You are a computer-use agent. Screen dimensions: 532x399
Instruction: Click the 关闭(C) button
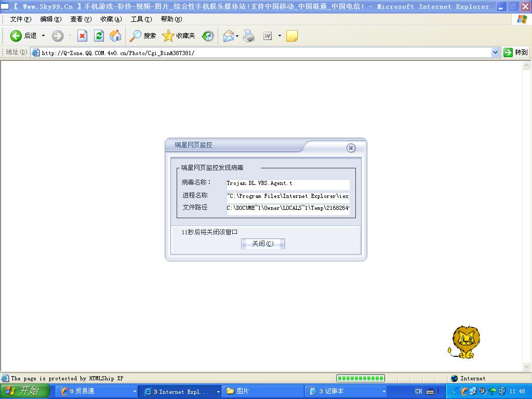point(262,244)
